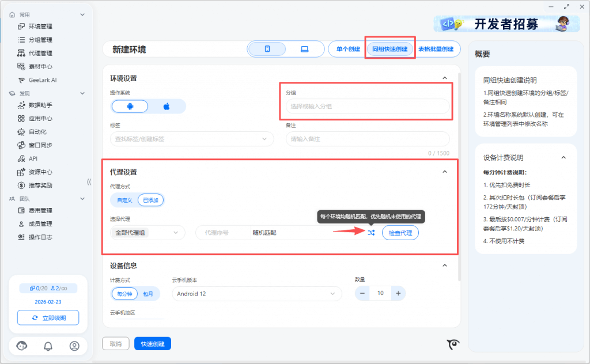This screenshot has height=364, width=590.
Task: Select the Android operating system icon
Action: 130,106
